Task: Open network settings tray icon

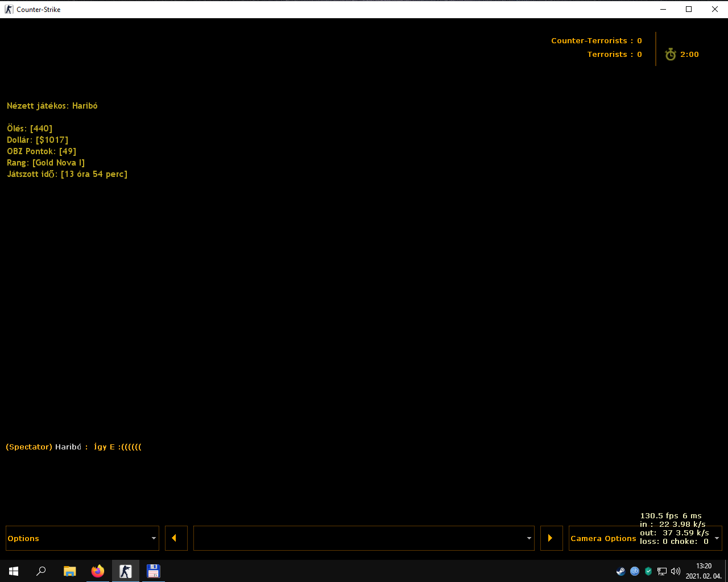Action: pyautogui.click(x=662, y=571)
